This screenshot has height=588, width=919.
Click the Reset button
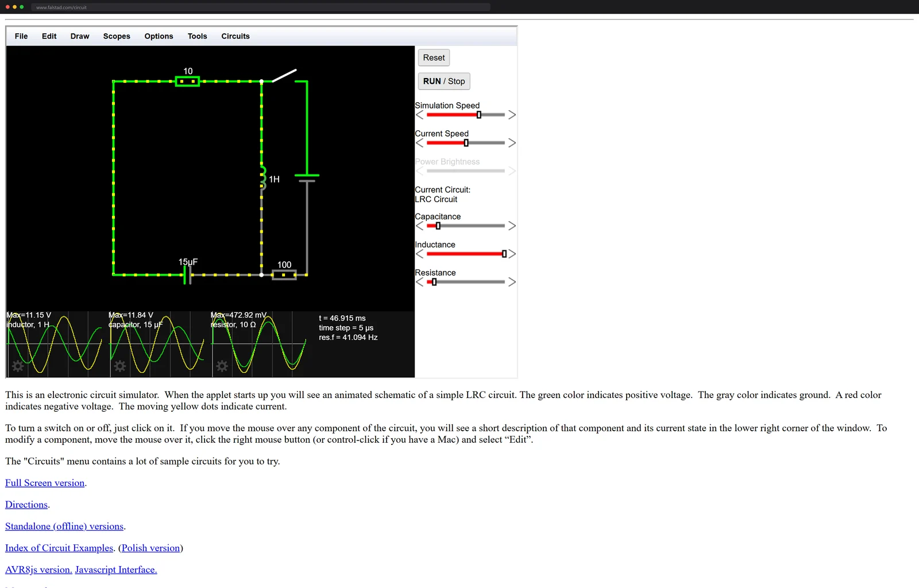[434, 57]
